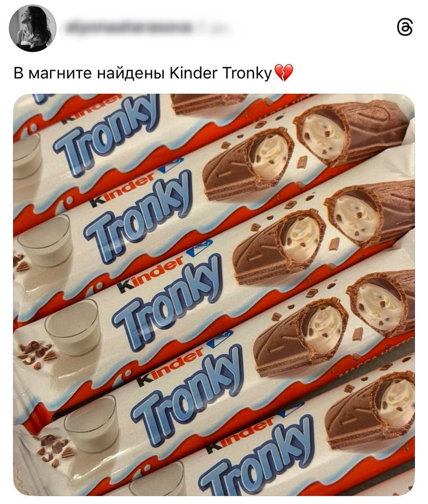Click the broken heart emoji
Viewport: 428px width, 504px height.
pyautogui.click(x=283, y=73)
